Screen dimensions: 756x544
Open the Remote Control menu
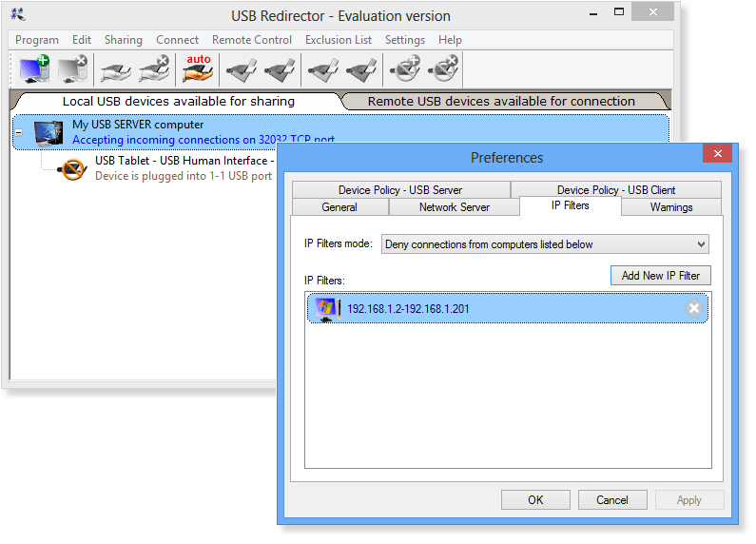coord(252,40)
